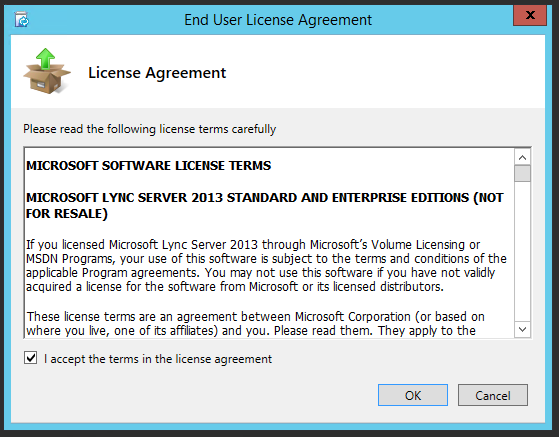Click the 'License Agreement' header heading
Image resolution: width=559 pixels, height=437 pixels.
click(157, 73)
